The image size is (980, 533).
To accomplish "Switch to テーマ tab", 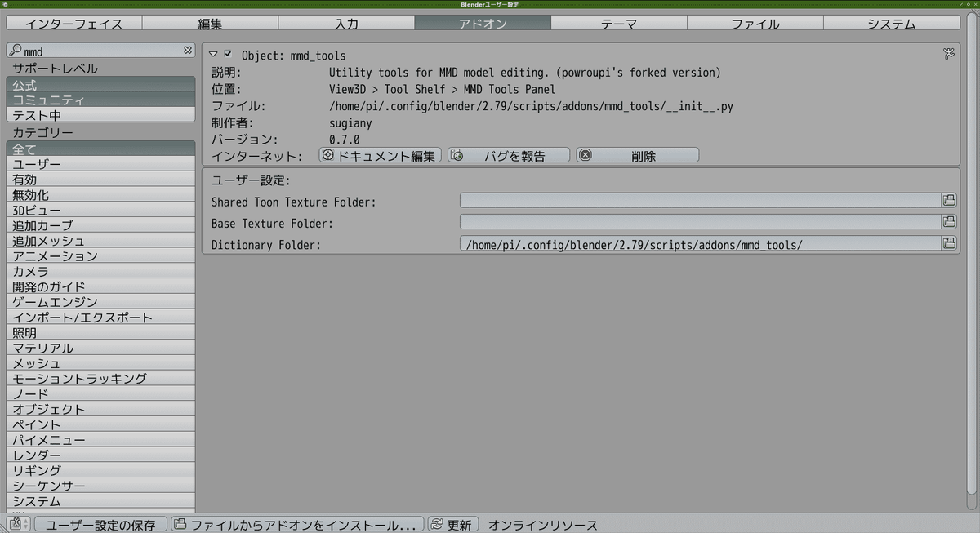I will tap(619, 23).
